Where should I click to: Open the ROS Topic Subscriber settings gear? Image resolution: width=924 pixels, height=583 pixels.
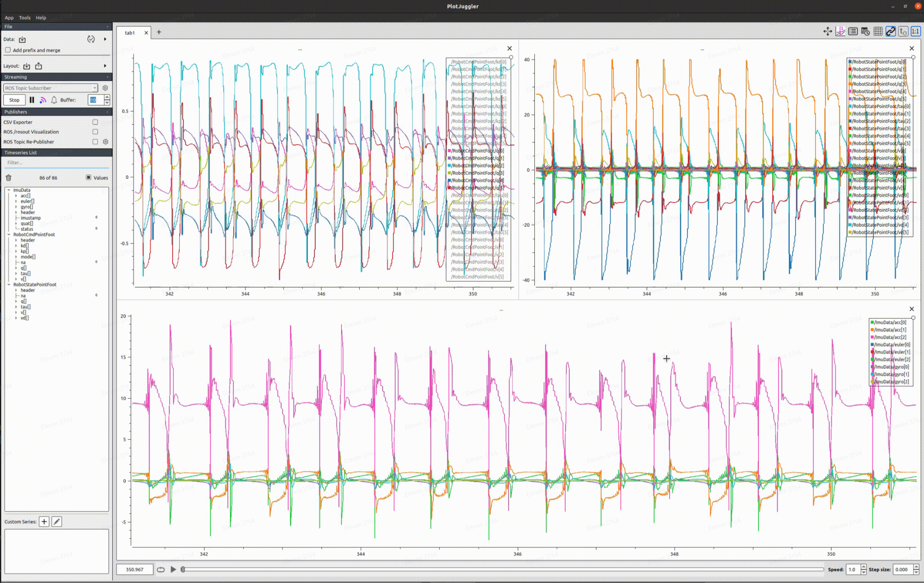105,88
